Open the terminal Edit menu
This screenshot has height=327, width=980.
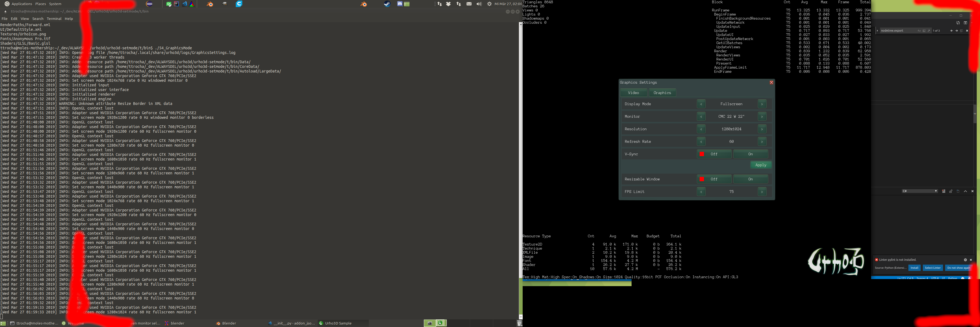(14, 19)
